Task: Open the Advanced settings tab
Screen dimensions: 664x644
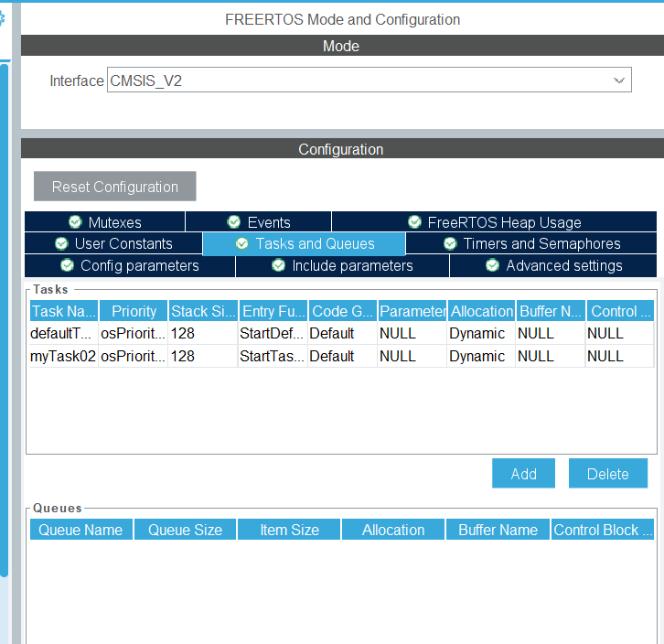Action: coord(553,265)
